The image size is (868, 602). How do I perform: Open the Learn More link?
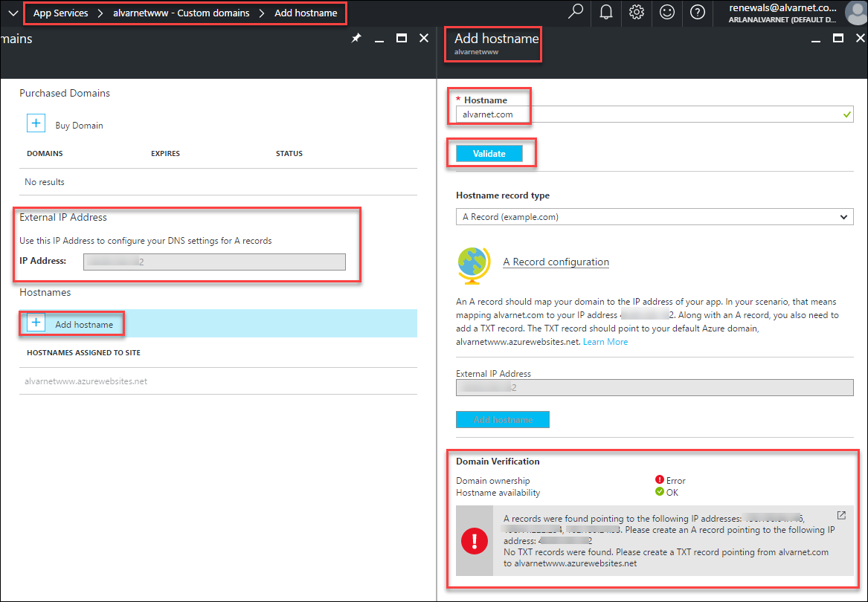(605, 342)
